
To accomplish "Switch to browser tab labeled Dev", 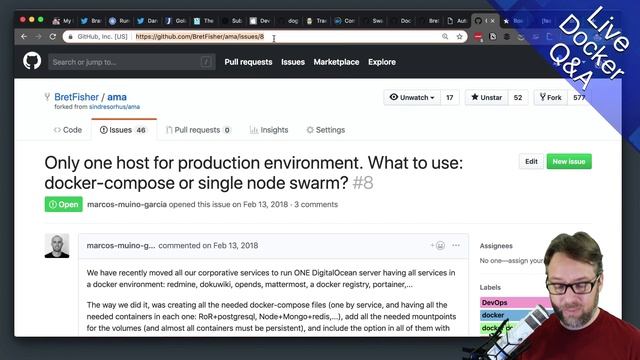I will 260,21.
